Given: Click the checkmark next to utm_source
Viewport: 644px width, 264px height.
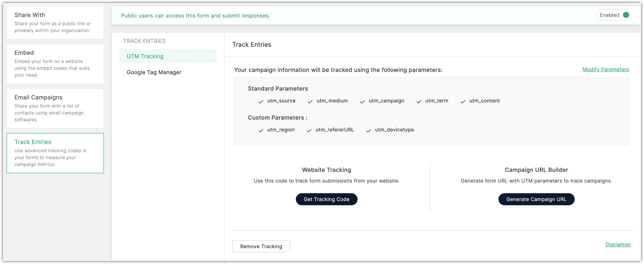Looking at the screenshot, I should [x=261, y=101].
